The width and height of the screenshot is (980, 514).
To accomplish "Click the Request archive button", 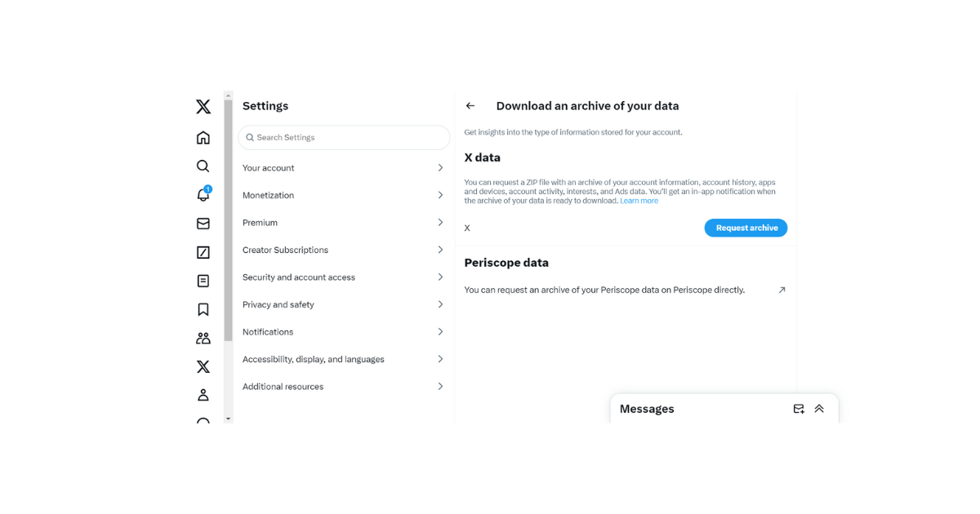I will coord(746,228).
